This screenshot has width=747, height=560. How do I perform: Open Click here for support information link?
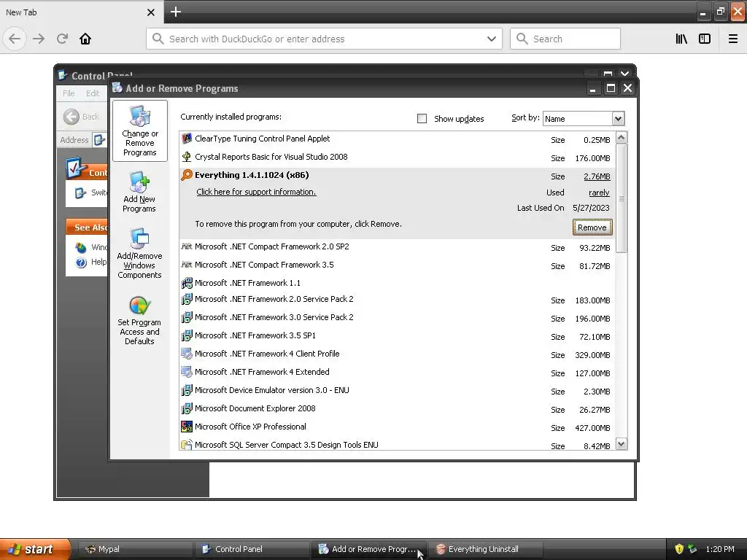(x=256, y=192)
